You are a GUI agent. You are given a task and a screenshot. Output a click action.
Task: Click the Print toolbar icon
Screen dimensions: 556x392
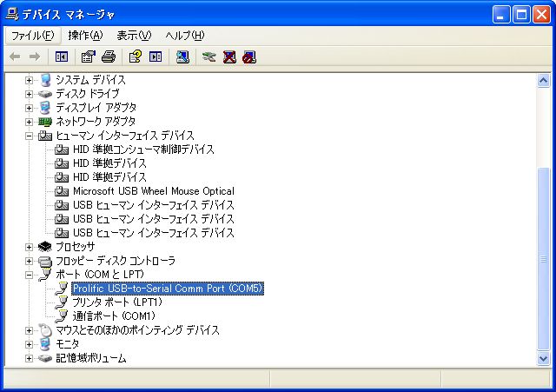point(109,56)
